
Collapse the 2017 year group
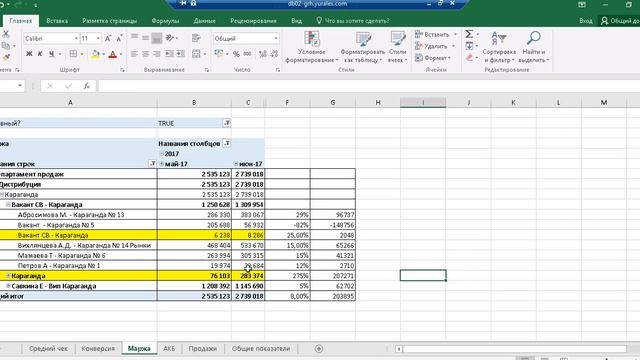pyautogui.click(x=162, y=154)
